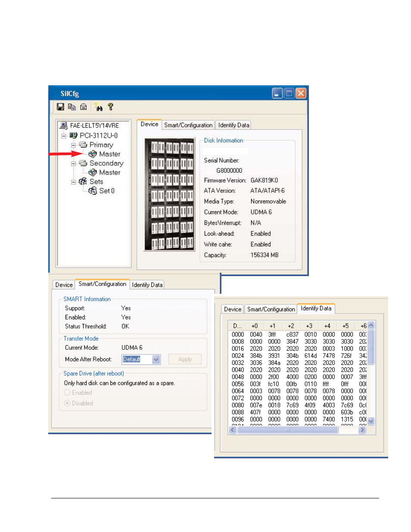Open Device tab in SilCfg window
The image size is (411, 532).
(149, 124)
